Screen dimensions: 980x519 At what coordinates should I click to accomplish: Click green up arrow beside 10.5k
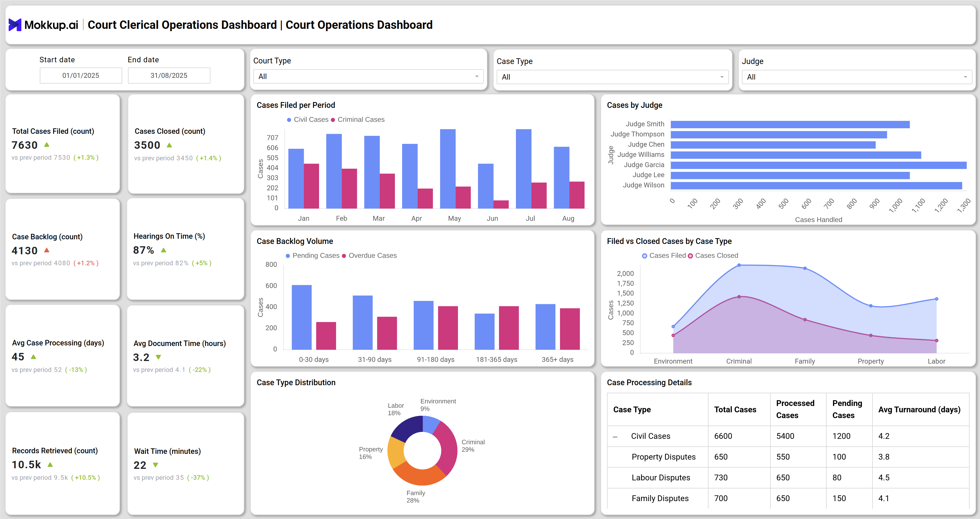click(50, 465)
